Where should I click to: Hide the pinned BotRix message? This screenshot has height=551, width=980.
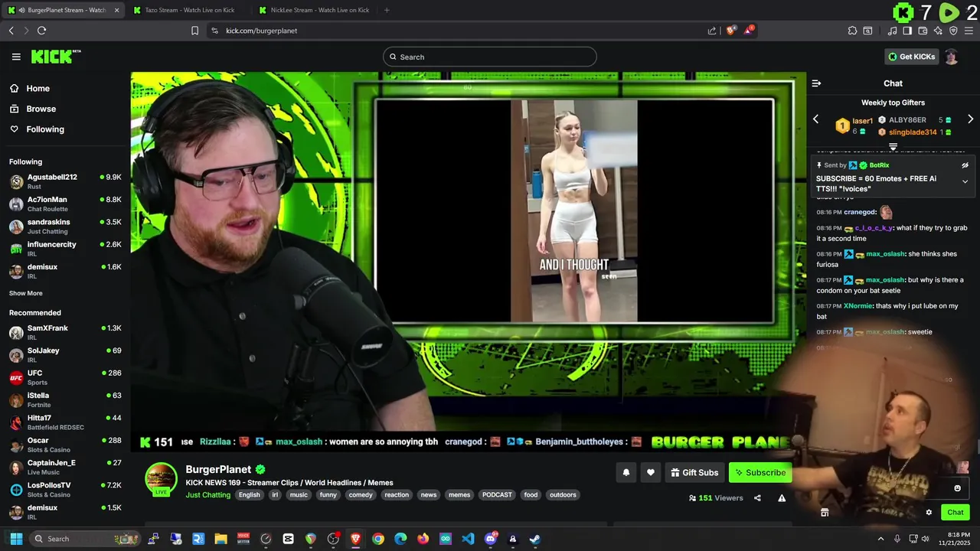965,165
